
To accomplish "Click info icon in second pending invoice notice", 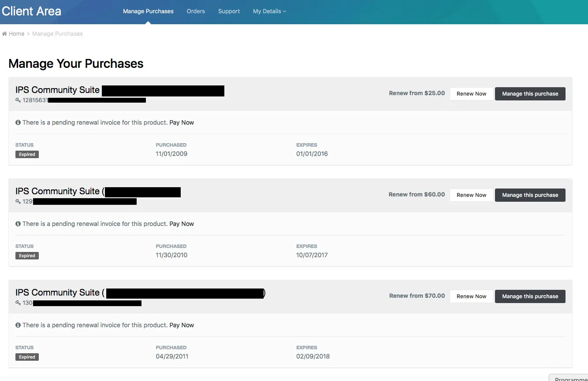I will coord(18,224).
